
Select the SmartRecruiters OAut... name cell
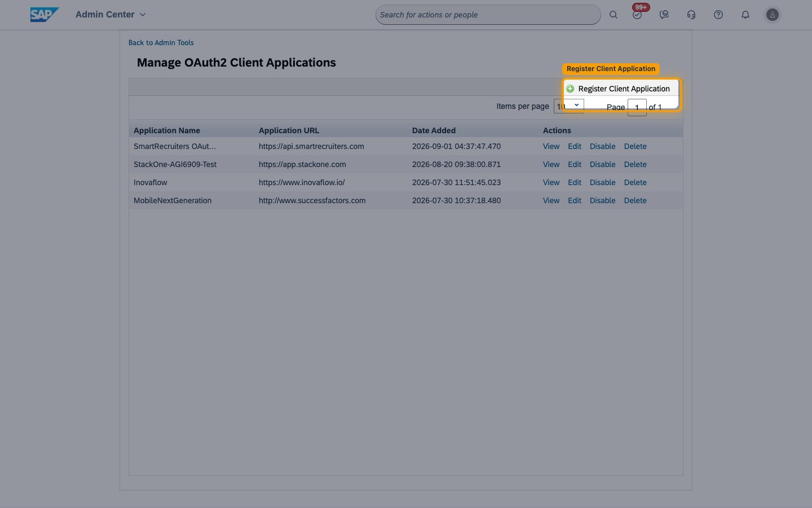pos(175,146)
